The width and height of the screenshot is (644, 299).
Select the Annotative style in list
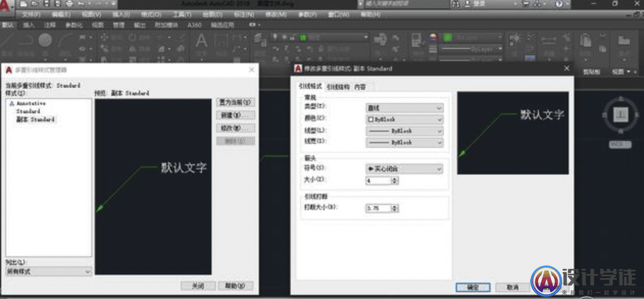pyautogui.click(x=31, y=103)
